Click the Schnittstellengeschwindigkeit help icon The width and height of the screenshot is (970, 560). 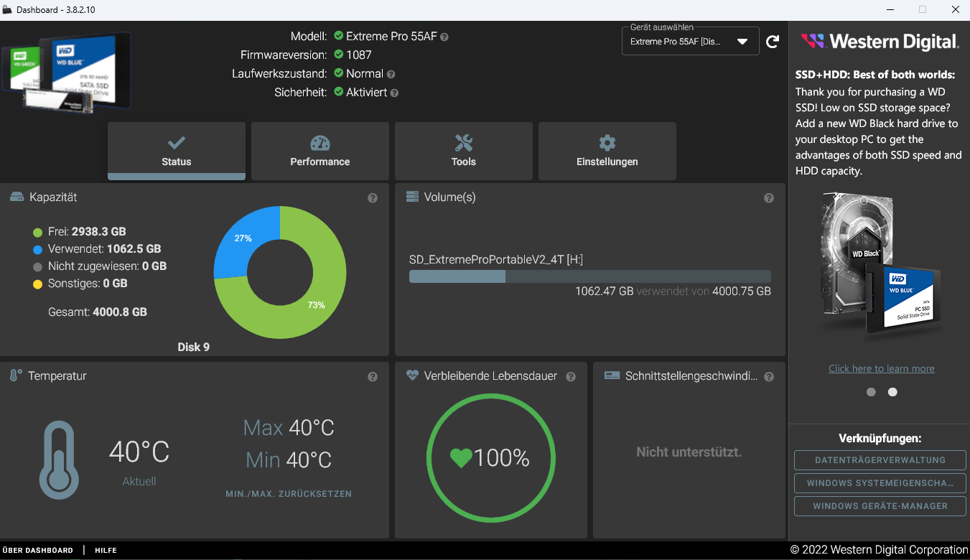click(769, 377)
